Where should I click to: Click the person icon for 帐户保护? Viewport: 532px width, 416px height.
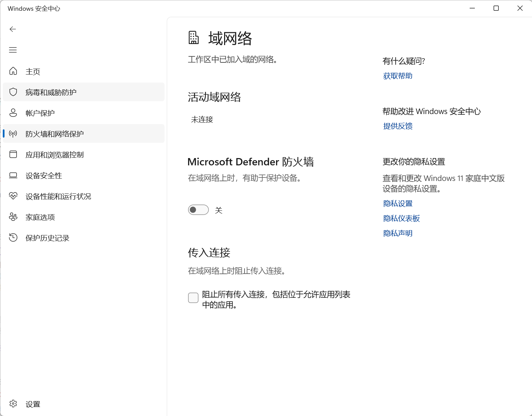[13, 113]
